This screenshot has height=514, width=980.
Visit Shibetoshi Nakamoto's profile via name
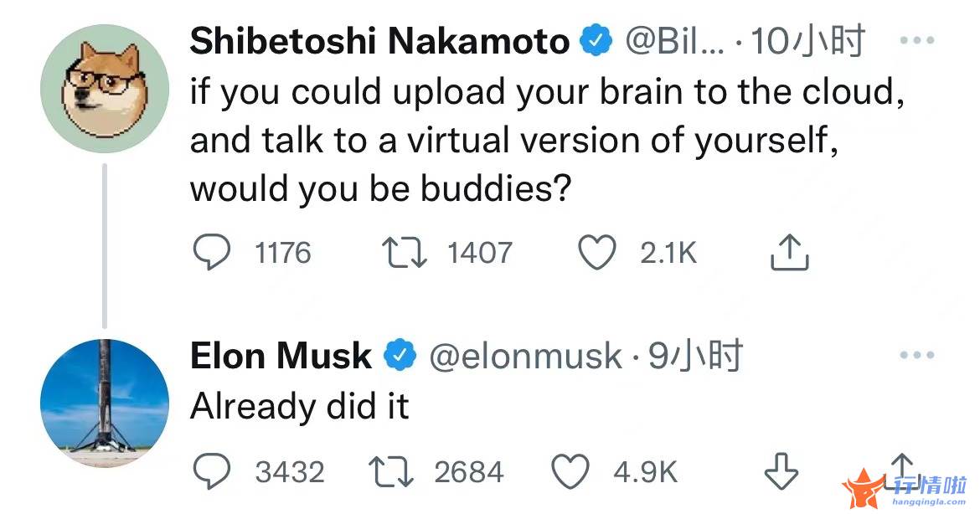click(x=380, y=41)
